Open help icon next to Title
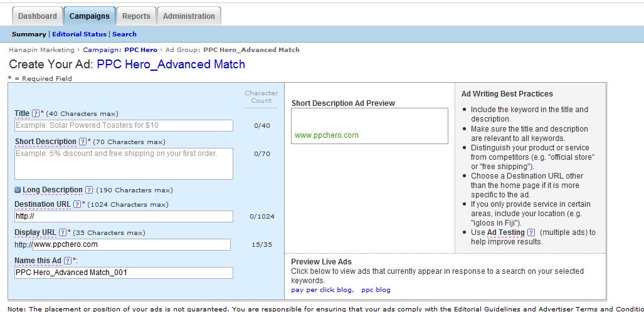 point(36,113)
